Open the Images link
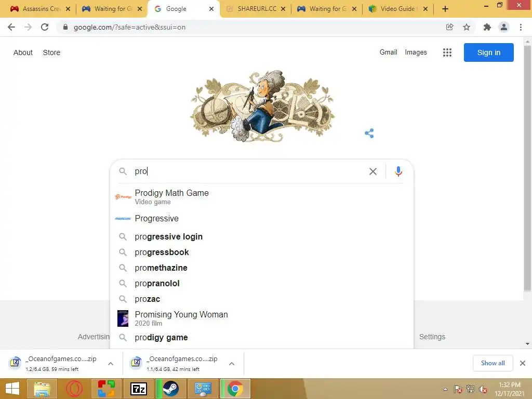Viewport: 532px width, 399px height. pyautogui.click(x=416, y=52)
